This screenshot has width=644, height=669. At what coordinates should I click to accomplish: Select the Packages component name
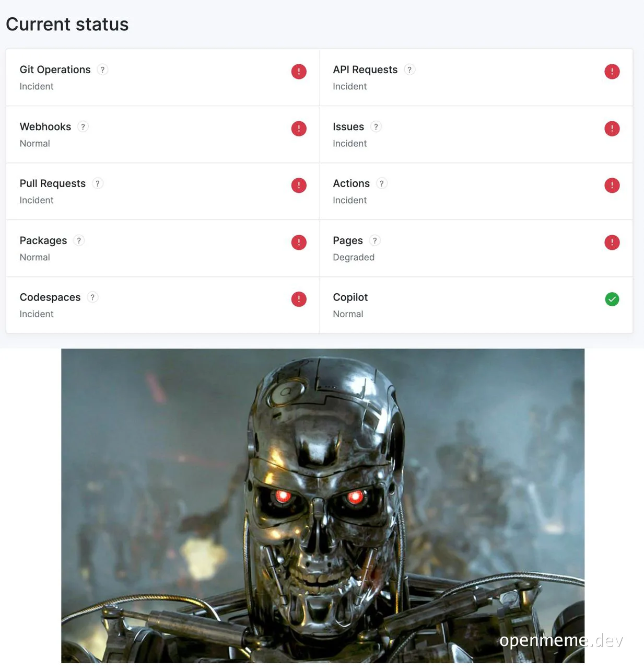[43, 241]
